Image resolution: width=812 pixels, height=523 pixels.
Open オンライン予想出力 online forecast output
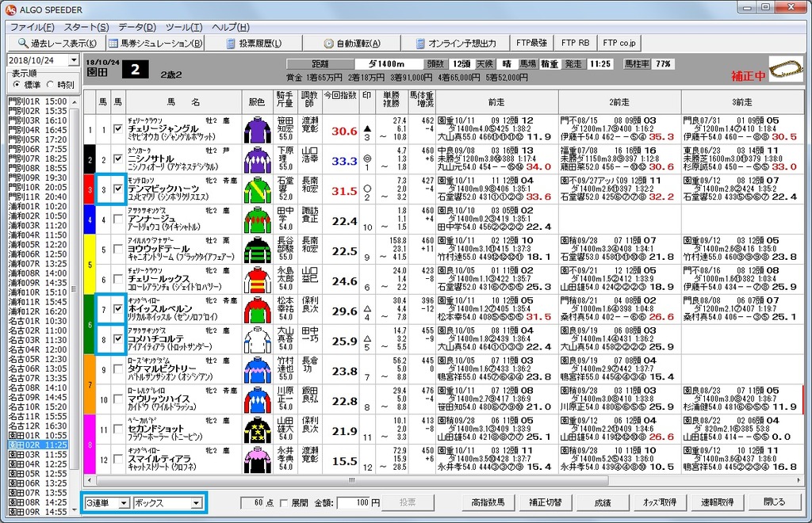point(456,44)
